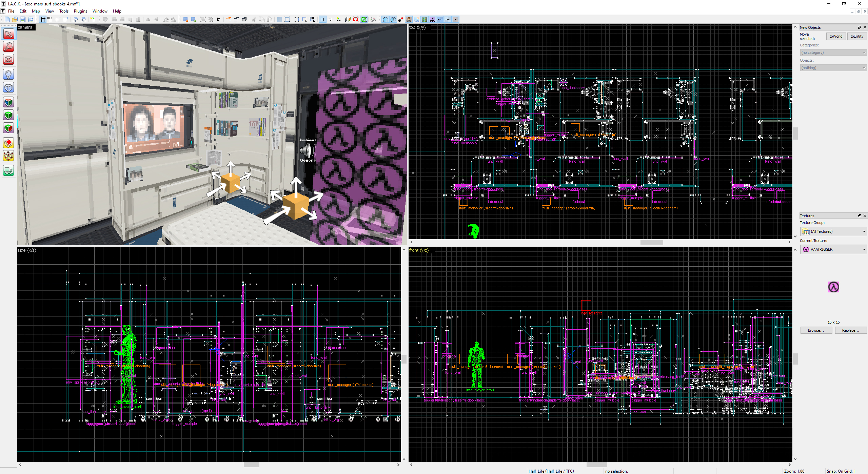Select the Camera tool
Viewport: 868px width, 474px height.
[8, 60]
